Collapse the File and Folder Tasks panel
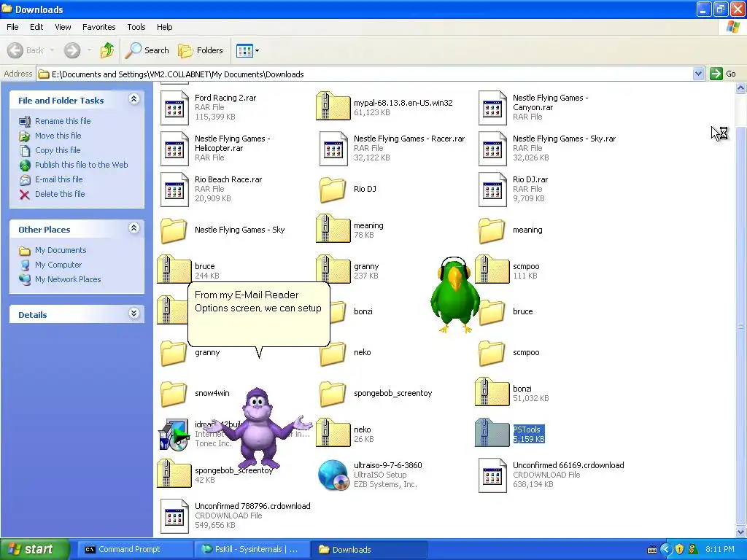Image resolution: width=747 pixels, height=560 pixels. click(134, 99)
